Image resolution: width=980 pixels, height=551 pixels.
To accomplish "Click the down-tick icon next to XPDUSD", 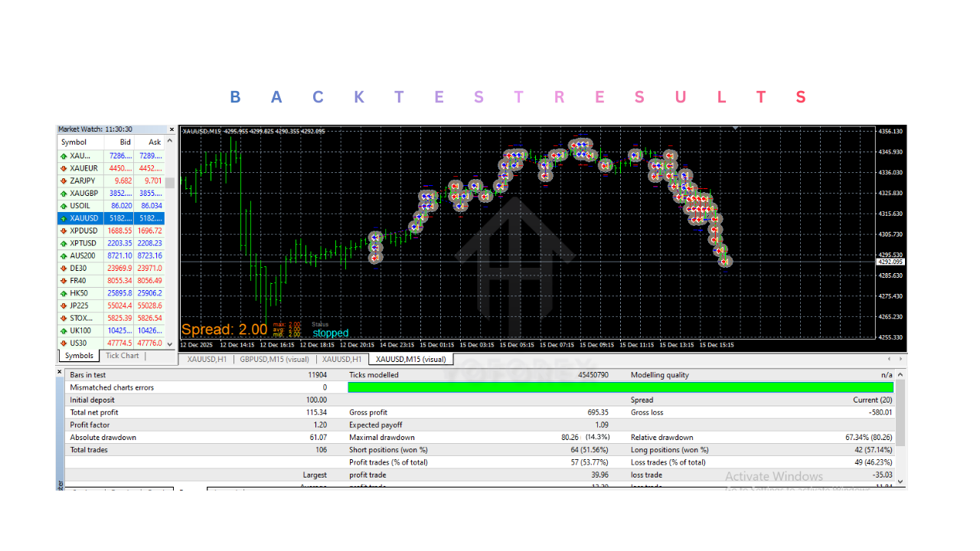I will (62, 230).
